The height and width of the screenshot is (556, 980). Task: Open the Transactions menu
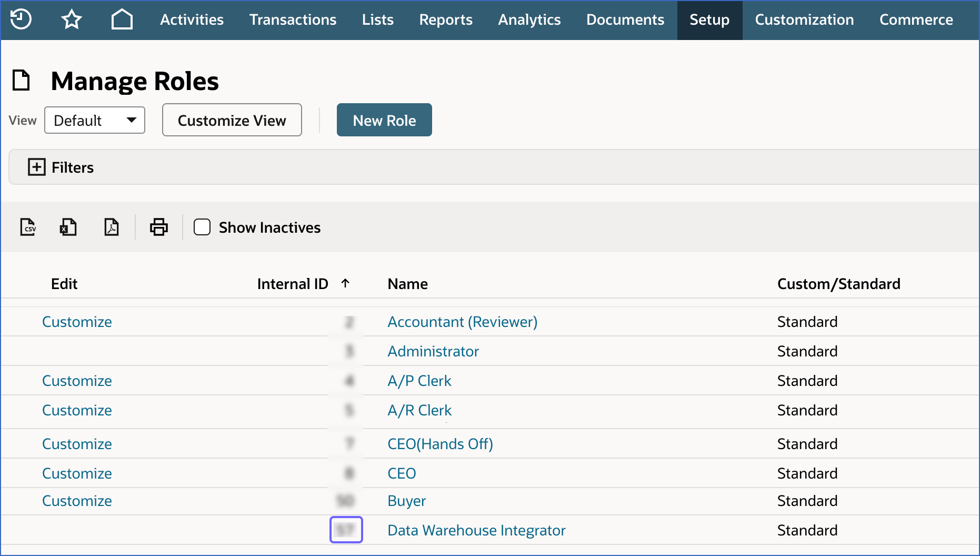293,19
